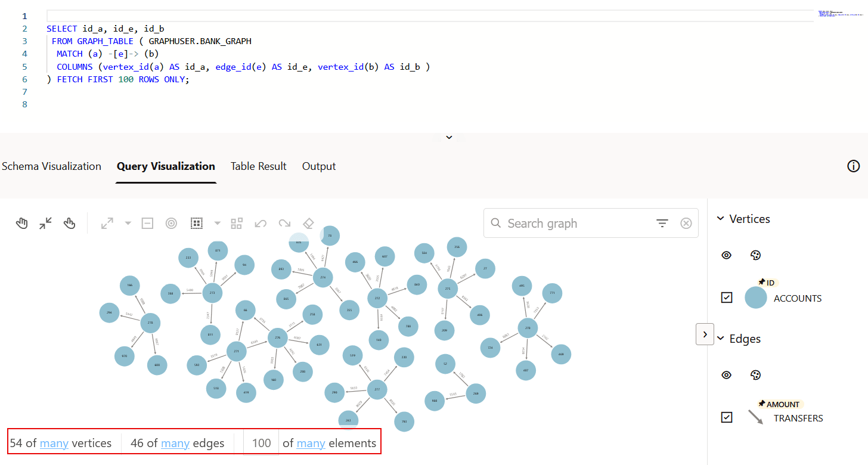868x465 pixels.
Task: Activate the pan mode hand tool
Action: click(22, 224)
